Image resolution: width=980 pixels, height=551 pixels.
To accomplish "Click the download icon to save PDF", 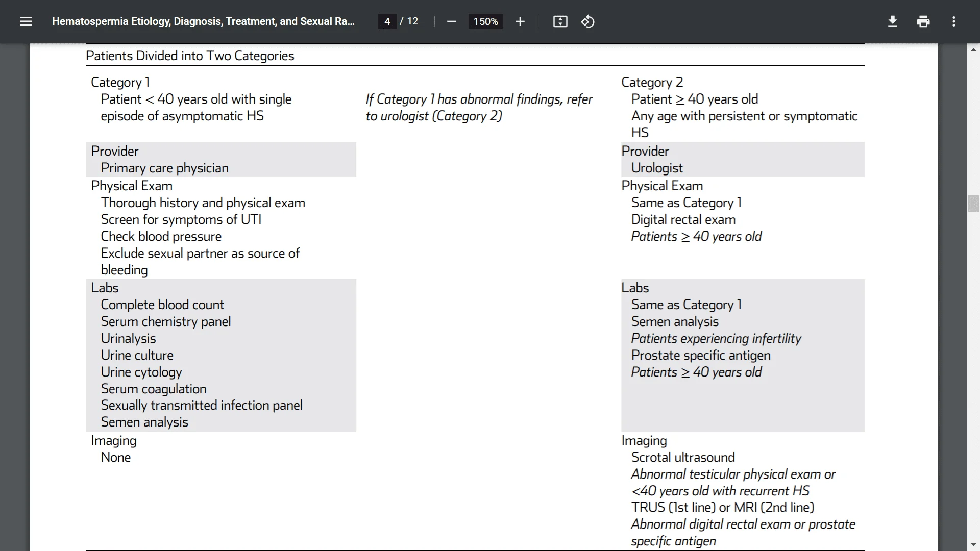I will [892, 21].
